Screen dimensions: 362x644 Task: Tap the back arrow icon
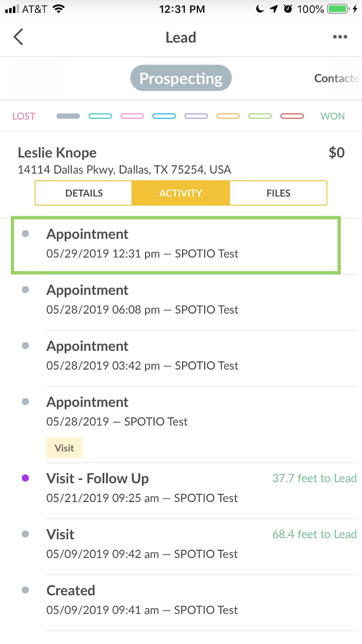coord(19,37)
